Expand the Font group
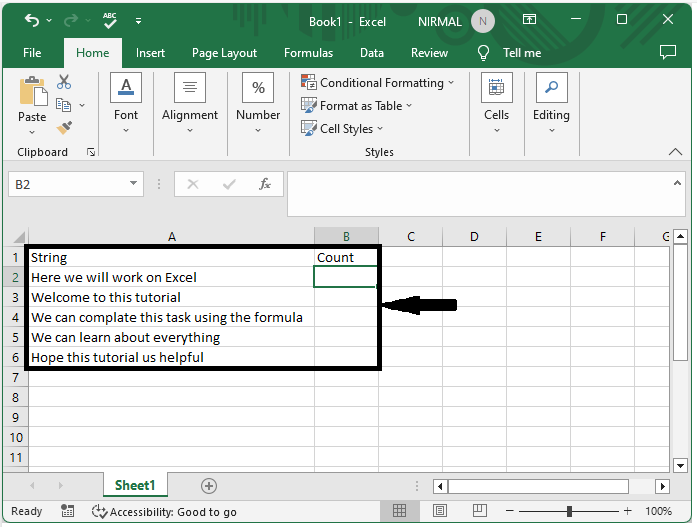Image resolution: width=697 pixels, height=527 pixels. (126, 104)
